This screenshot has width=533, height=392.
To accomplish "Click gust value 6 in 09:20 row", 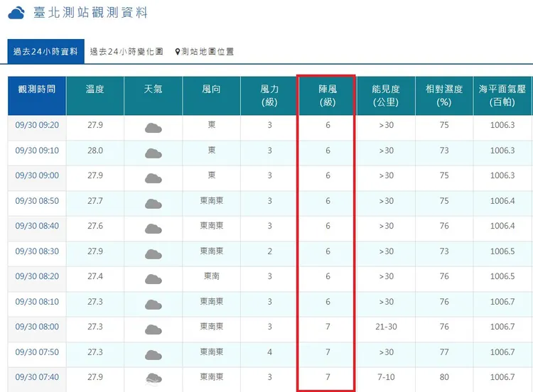I will click(328, 125).
